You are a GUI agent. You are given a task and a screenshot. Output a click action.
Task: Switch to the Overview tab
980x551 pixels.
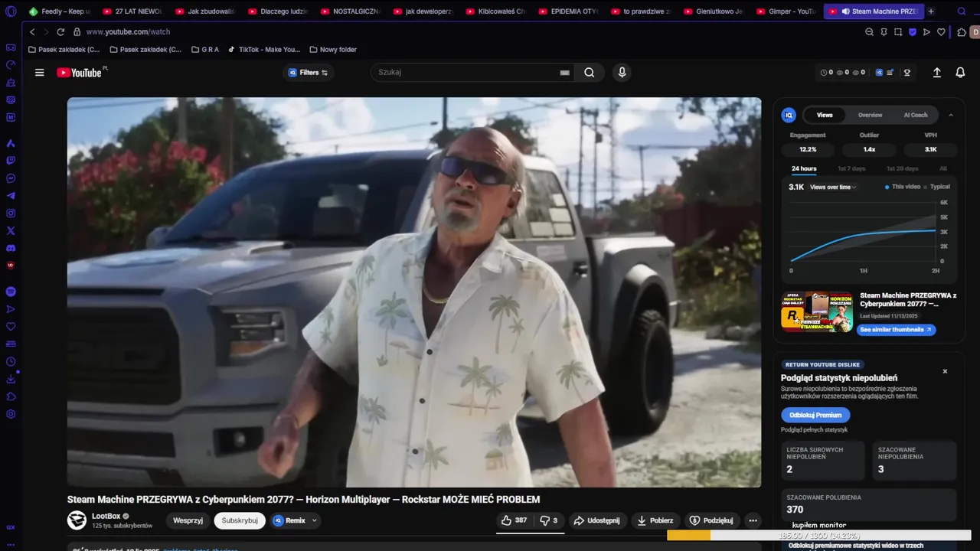tap(870, 115)
